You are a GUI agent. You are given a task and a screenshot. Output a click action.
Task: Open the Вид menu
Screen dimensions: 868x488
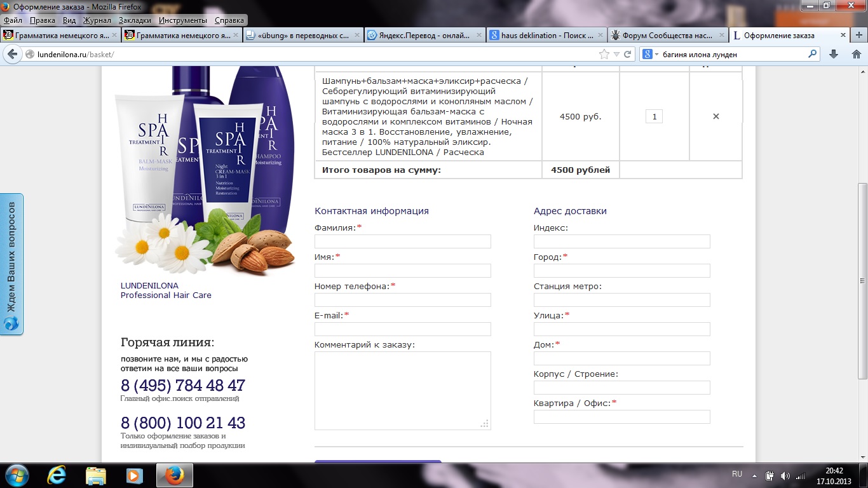pyautogui.click(x=69, y=20)
